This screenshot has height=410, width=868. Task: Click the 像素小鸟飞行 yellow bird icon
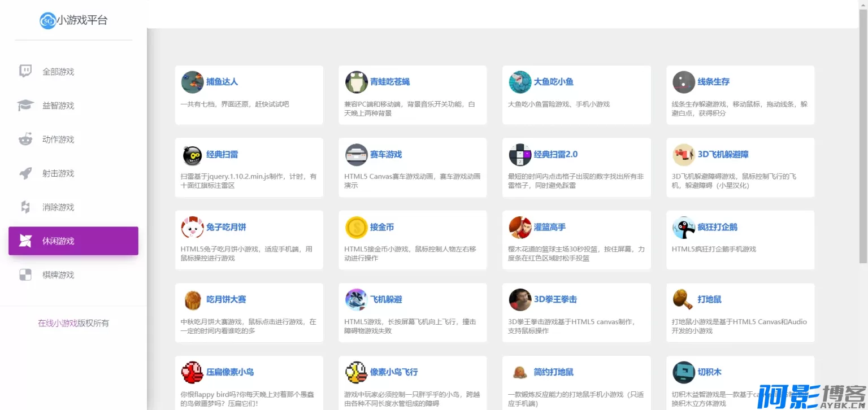click(356, 373)
